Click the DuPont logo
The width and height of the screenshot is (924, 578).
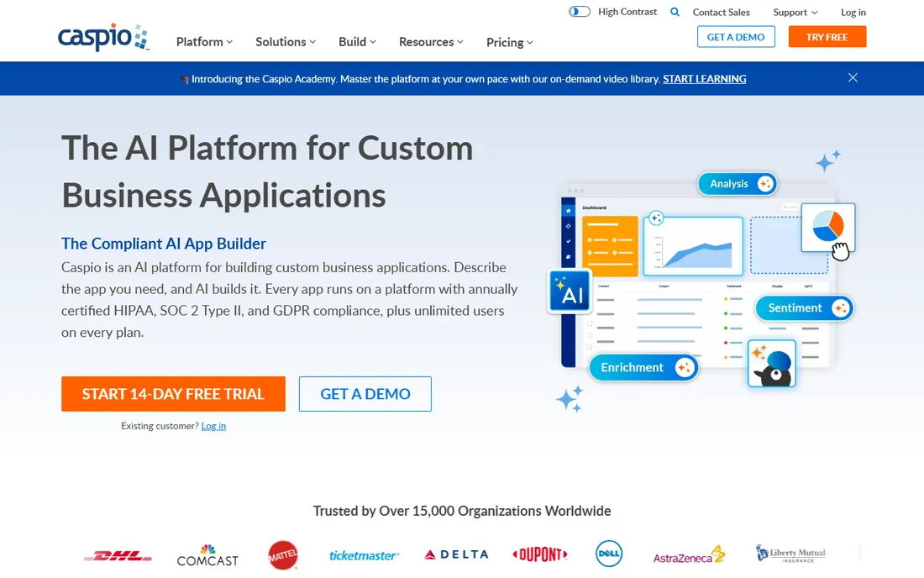[x=540, y=554]
